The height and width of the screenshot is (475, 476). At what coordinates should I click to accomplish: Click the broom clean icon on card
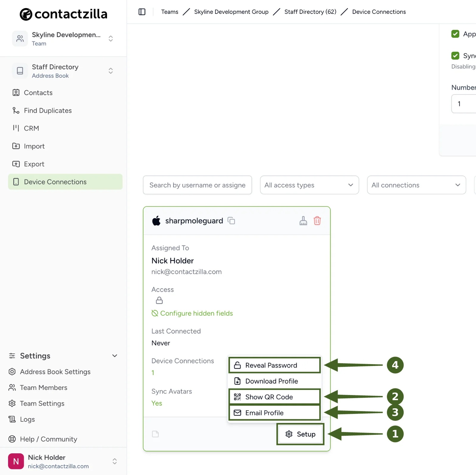[303, 221]
